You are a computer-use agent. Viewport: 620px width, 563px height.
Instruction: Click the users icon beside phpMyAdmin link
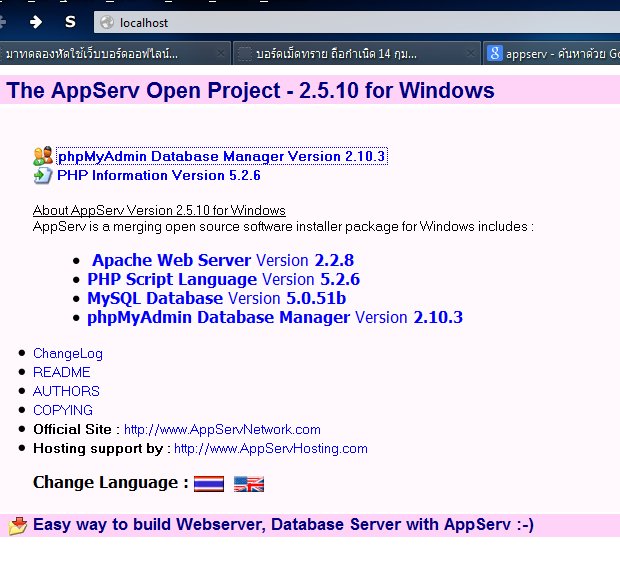click(43, 156)
